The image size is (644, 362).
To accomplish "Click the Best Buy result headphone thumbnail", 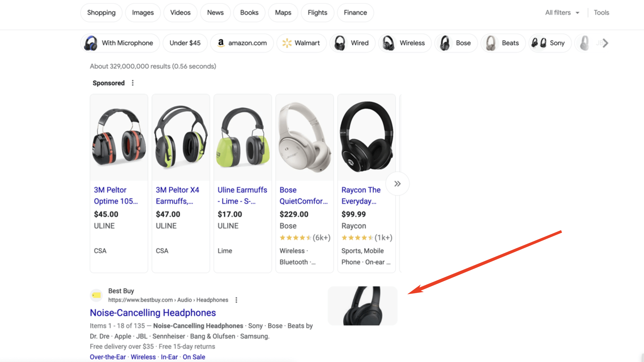I will (363, 306).
